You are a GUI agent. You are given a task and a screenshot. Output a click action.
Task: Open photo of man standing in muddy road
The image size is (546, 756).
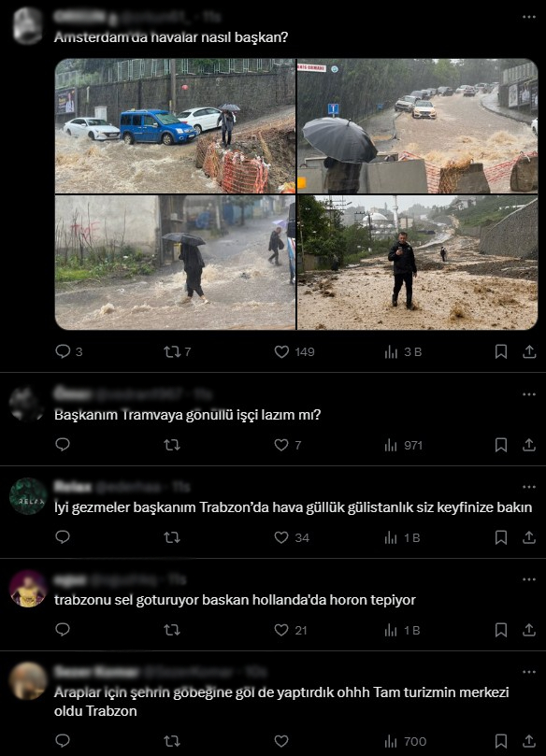417,263
